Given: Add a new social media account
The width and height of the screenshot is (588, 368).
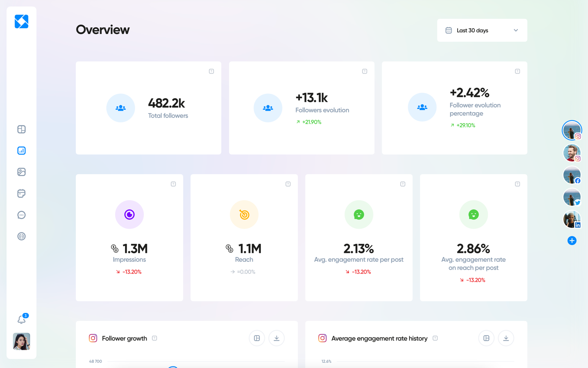Looking at the screenshot, I should pyautogui.click(x=572, y=241).
